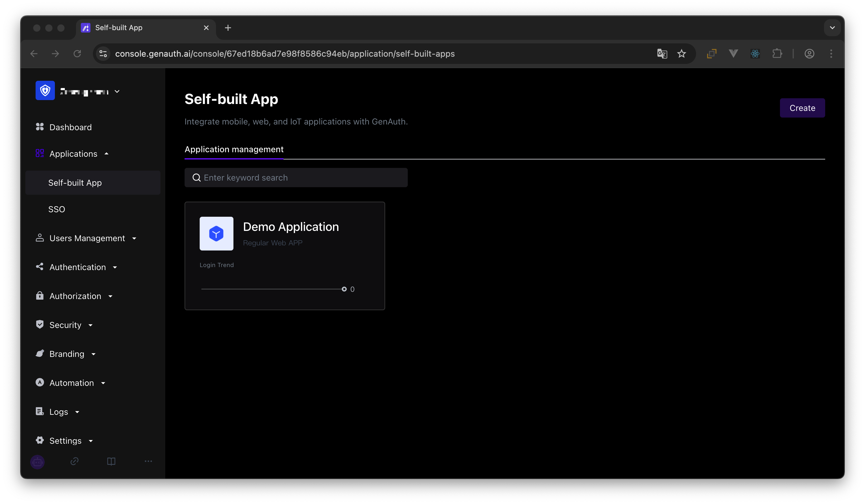
Task: Click the Demo Application cube icon
Action: point(216,234)
